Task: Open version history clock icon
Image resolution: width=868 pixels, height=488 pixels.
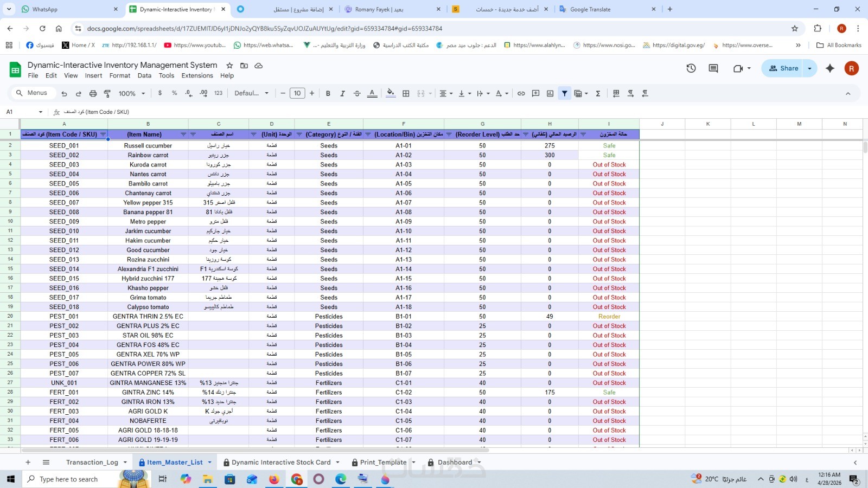Action: (x=691, y=68)
